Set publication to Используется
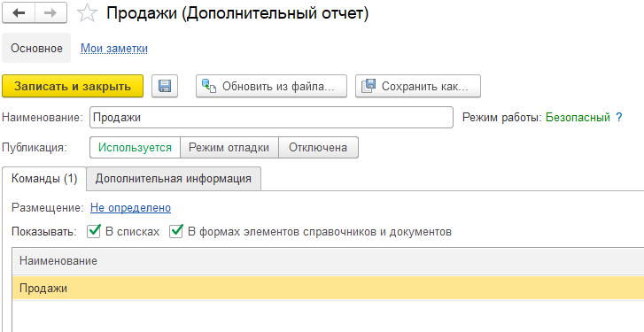 136,147
